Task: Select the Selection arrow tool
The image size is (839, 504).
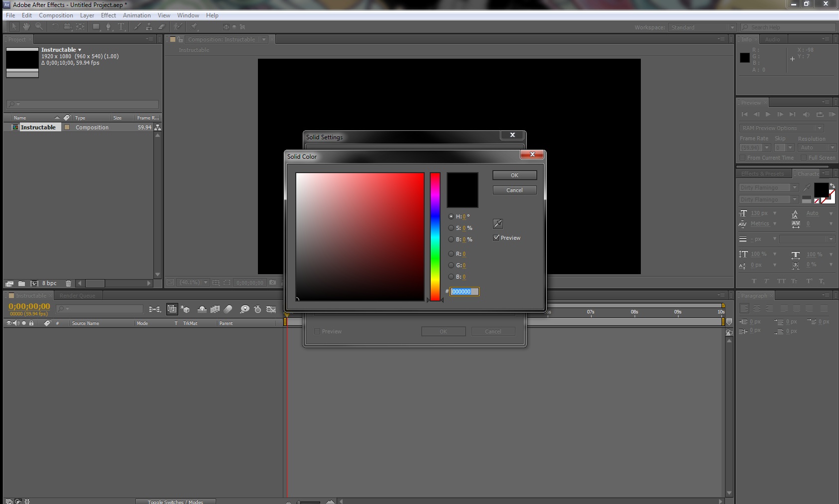Action: point(14,27)
